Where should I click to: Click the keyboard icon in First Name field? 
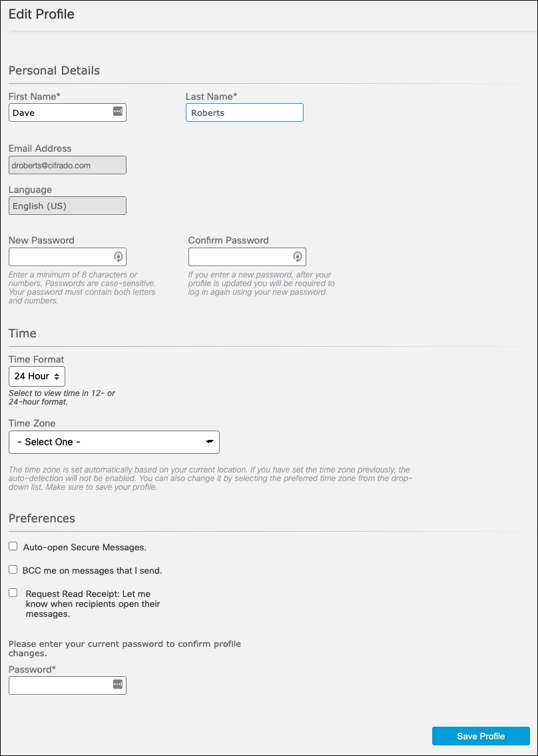tap(117, 112)
